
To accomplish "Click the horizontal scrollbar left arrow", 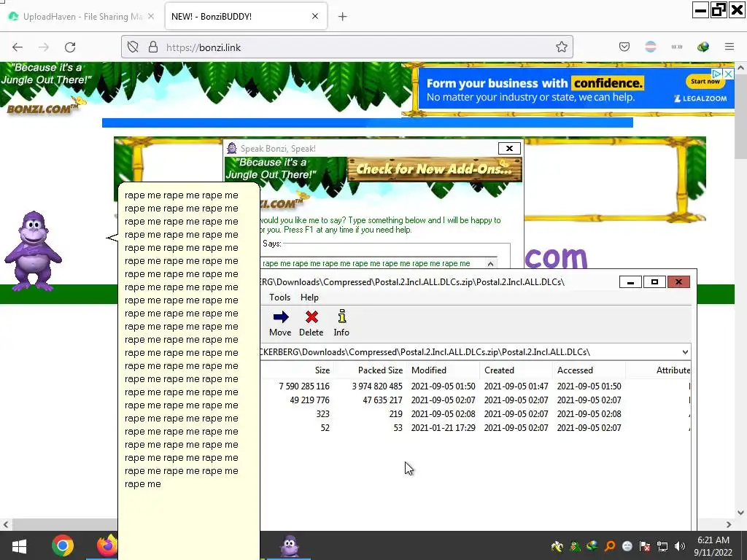I will point(6,524).
